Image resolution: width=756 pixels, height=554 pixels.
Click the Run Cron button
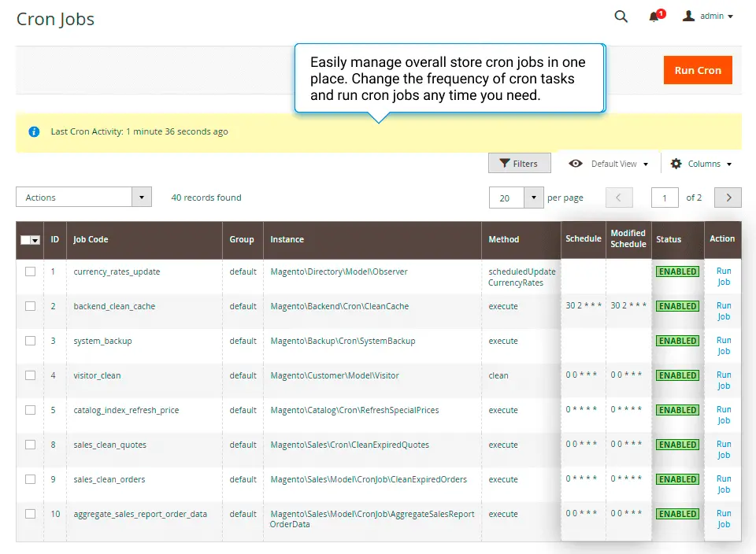click(698, 70)
